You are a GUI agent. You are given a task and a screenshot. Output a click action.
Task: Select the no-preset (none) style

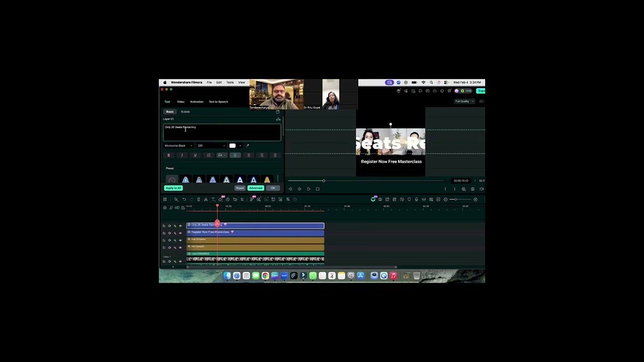172,180
